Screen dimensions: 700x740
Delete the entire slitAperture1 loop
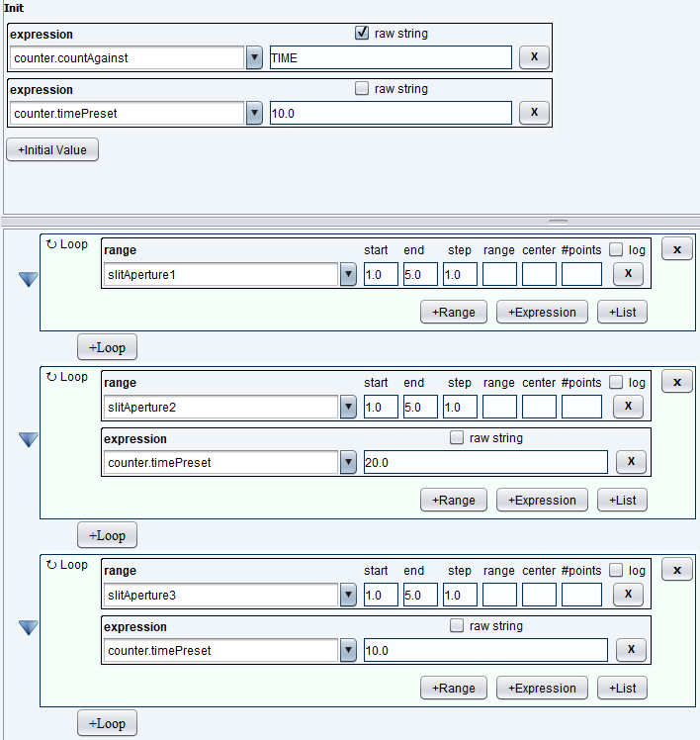click(677, 249)
